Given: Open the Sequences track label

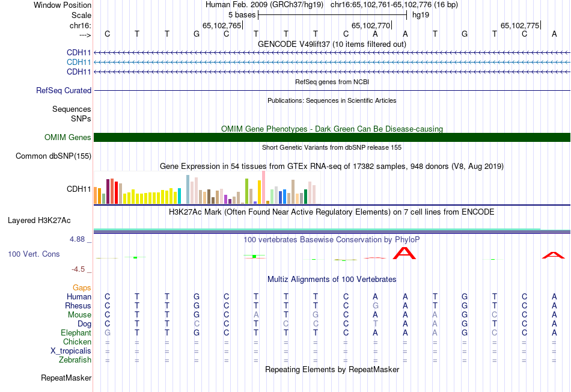Looking at the screenshot, I should click(x=72, y=109).
